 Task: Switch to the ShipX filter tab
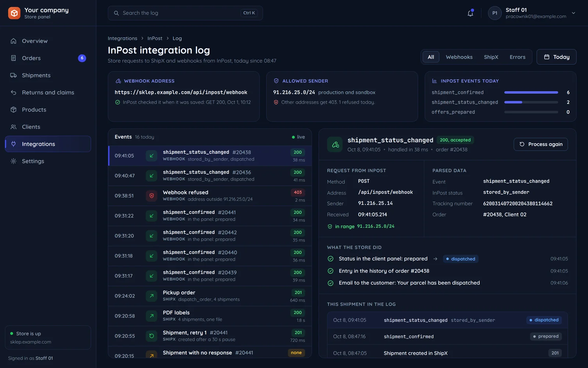pyautogui.click(x=491, y=57)
